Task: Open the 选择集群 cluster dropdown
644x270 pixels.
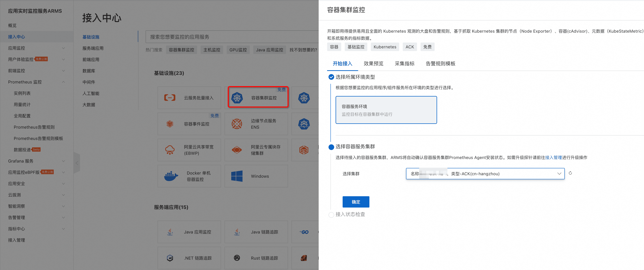Action: 485,174
